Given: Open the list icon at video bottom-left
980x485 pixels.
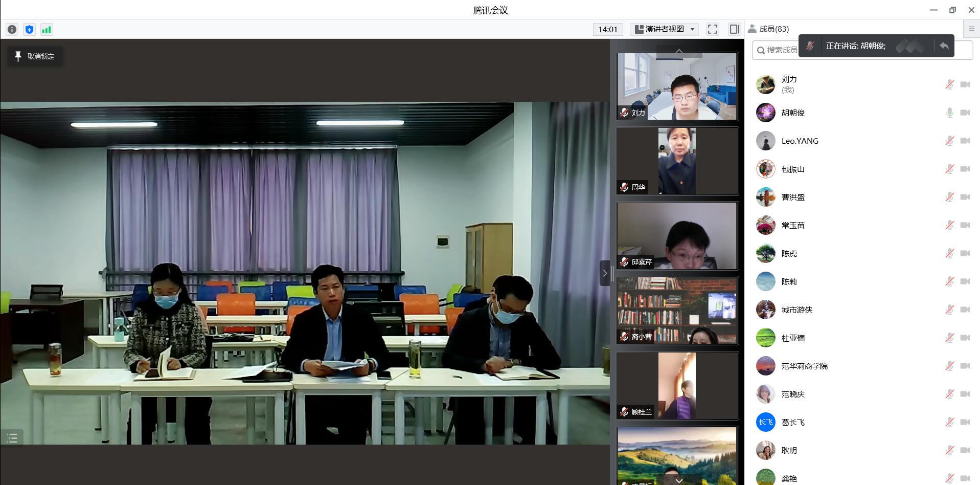Looking at the screenshot, I should coord(12,438).
